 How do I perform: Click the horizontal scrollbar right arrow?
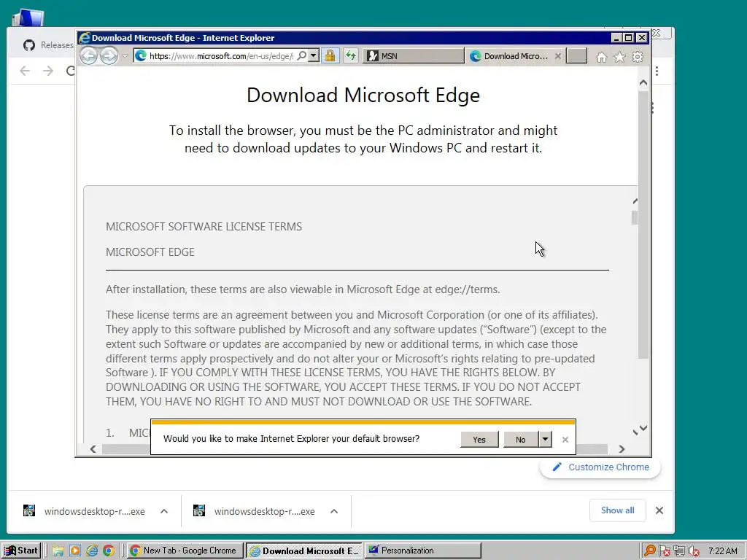pos(622,449)
